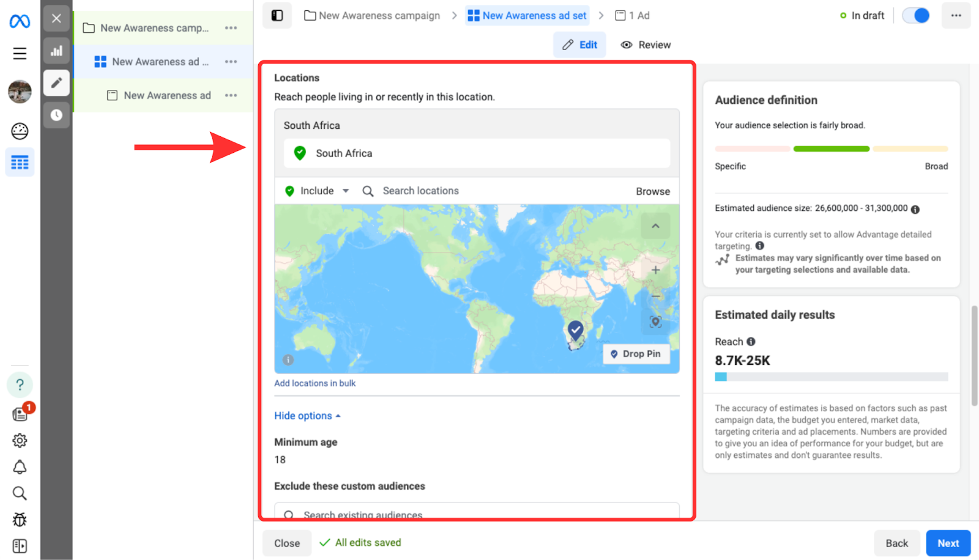Toggle the ad set on/off switch
Image resolution: width=979 pixels, height=560 pixels.
(x=916, y=15)
